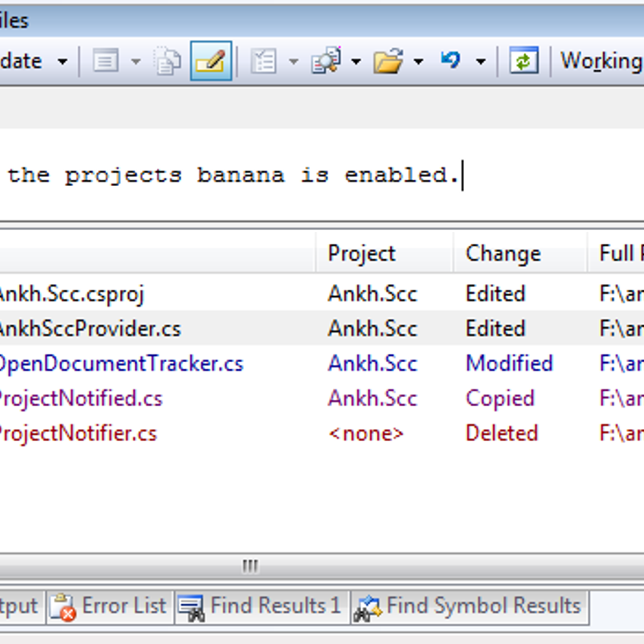Open dropdown arrow next to Update
This screenshot has width=644, height=644.
[x=63, y=62]
